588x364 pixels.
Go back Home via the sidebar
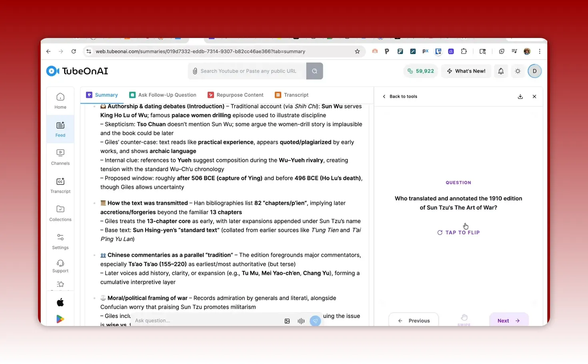(60, 100)
